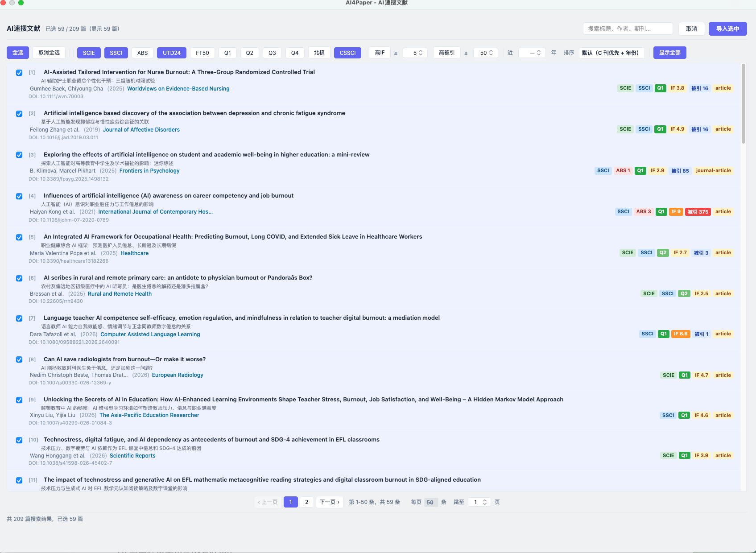Click the cancel button next to search
Screen dimensions: 756x553
pyautogui.click(x=691, y=29)
